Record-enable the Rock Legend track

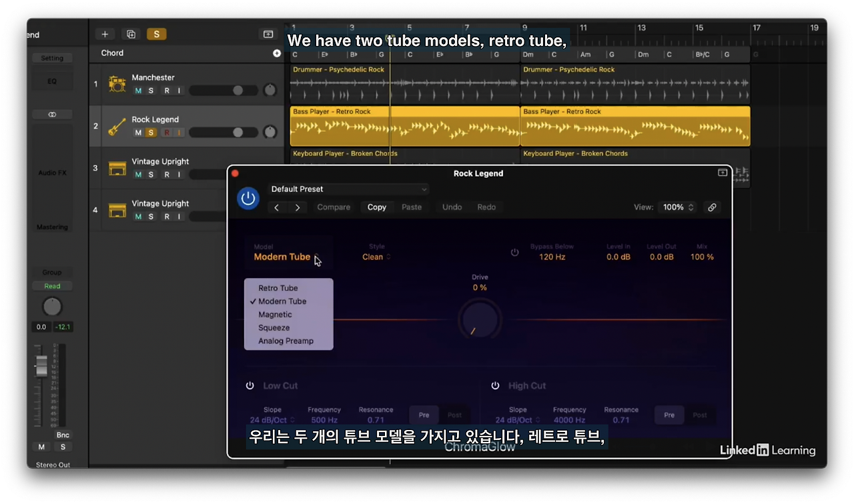(x=167, y=133)
